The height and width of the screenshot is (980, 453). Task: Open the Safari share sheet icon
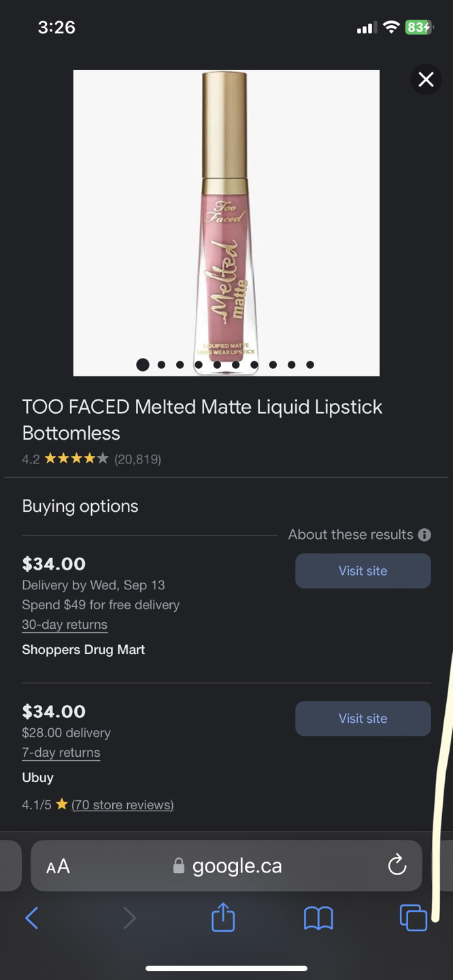pos(223,917)
